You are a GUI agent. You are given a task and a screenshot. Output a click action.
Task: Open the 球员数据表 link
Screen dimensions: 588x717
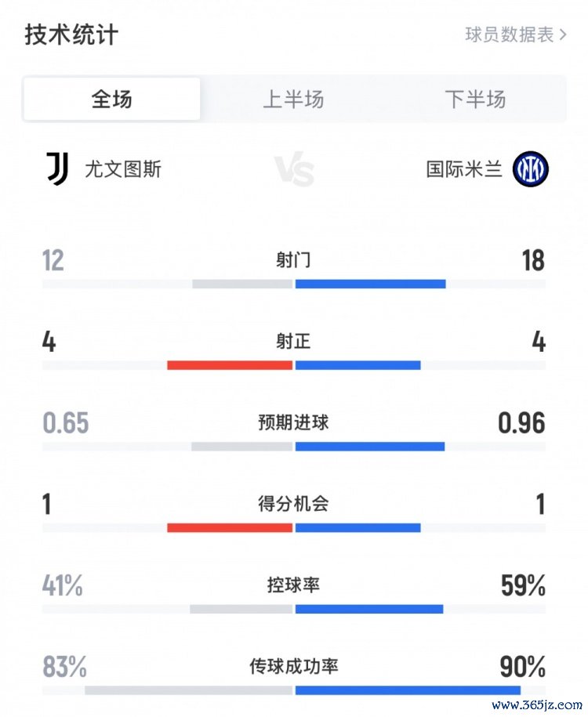(x=516, y=34)
